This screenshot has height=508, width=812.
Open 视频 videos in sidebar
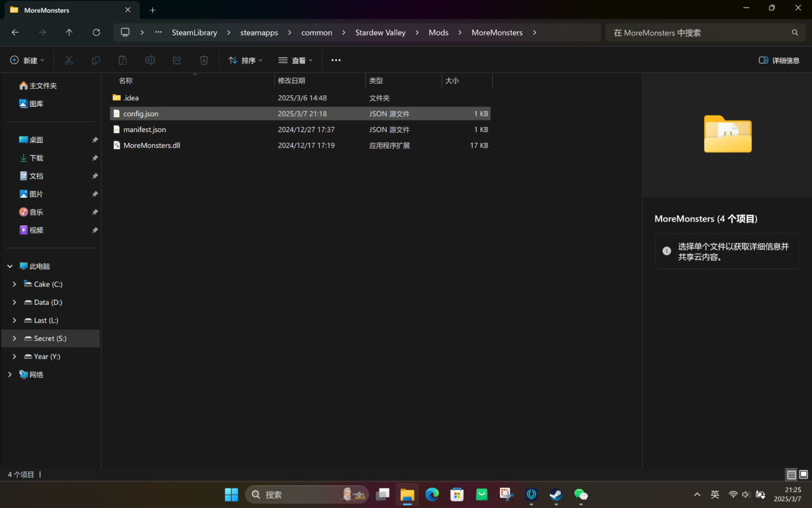[x=31, y=230]
